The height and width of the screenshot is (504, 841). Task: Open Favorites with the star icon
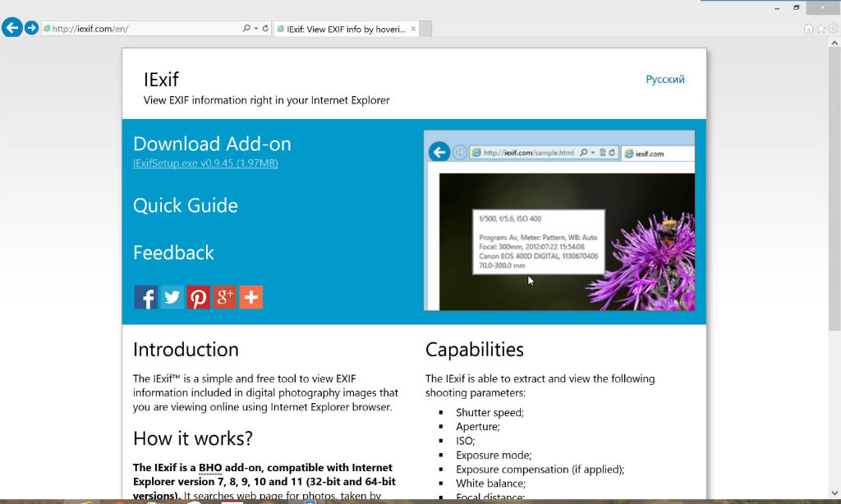[820, 29]
